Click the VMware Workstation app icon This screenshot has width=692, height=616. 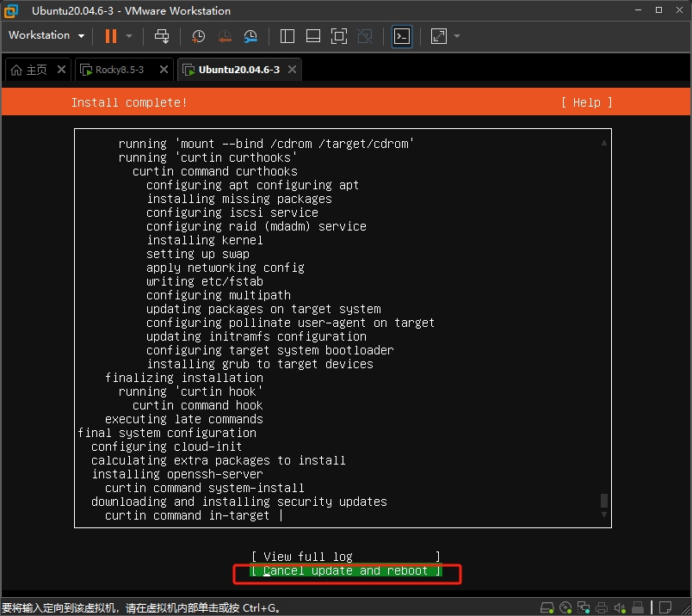11,11
